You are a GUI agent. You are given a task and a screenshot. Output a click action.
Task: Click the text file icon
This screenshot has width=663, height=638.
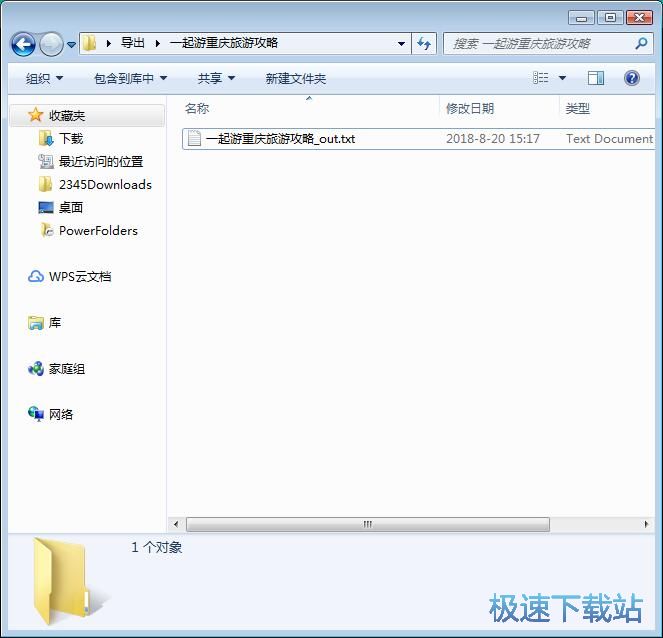(194, 138)
